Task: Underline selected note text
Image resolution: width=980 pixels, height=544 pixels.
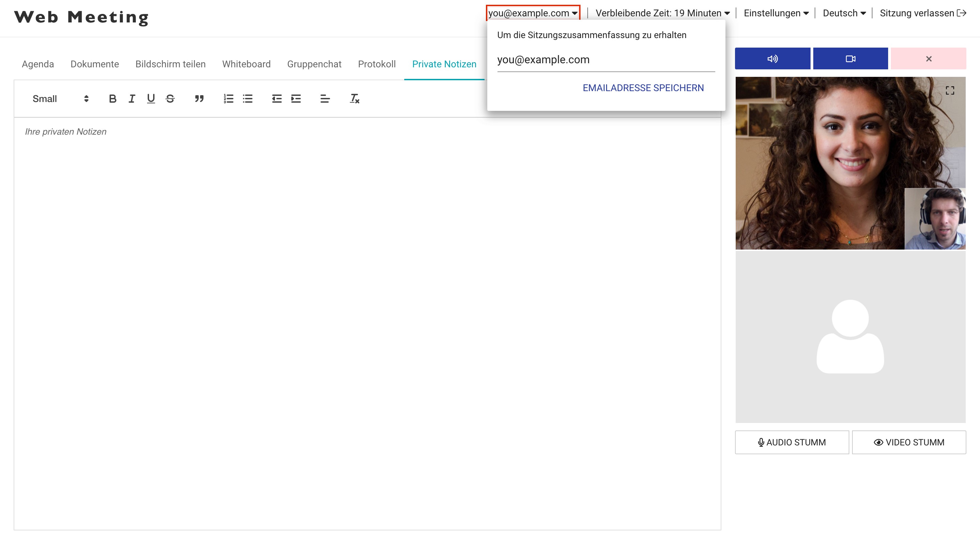Action: click(x=151, y=99)
